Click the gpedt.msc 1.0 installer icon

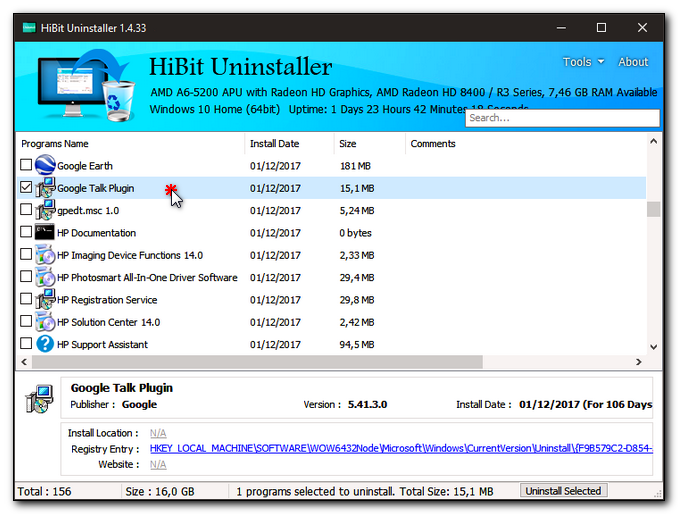(x=45, y=210)
